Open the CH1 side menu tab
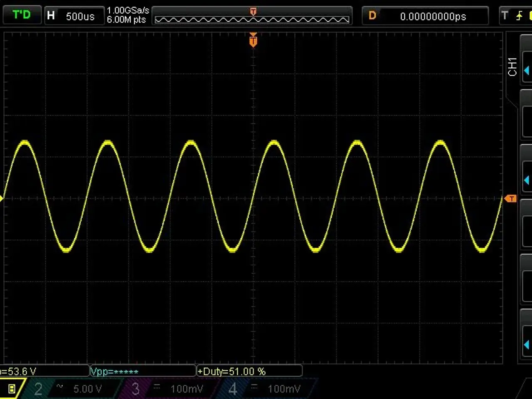532x399 pixels. click(512, 66)
